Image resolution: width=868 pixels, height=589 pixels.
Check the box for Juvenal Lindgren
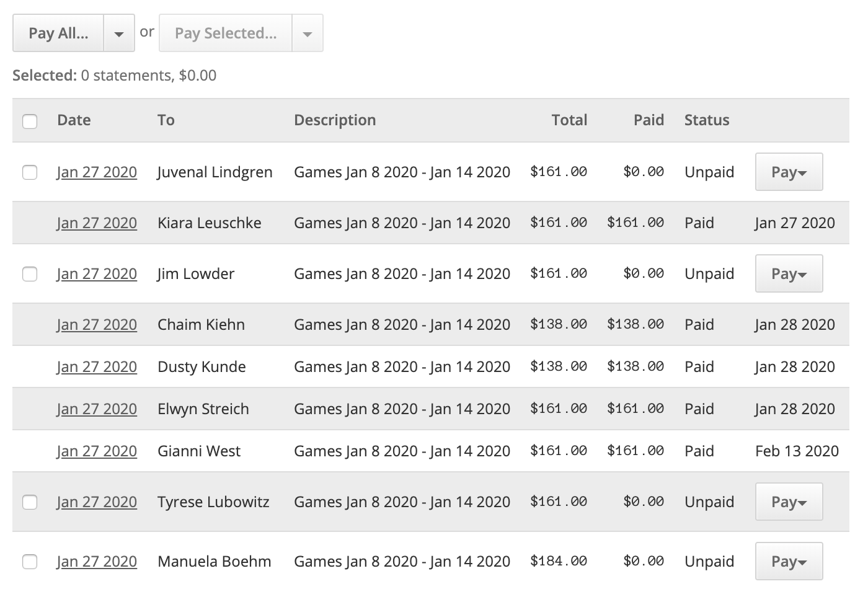tap(30, 172)
